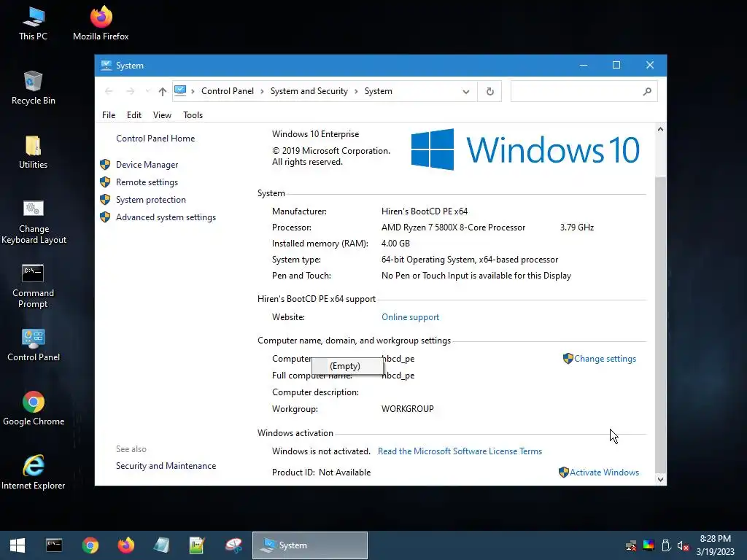Click the System taskbar button

coord(309,545)
